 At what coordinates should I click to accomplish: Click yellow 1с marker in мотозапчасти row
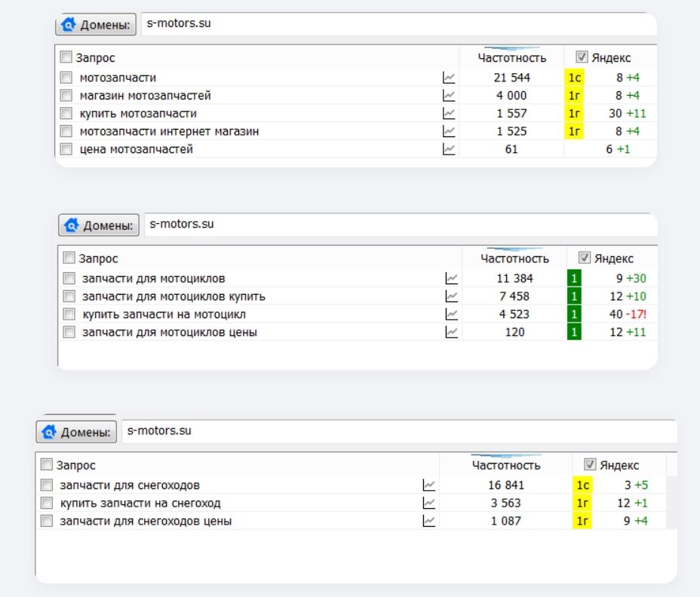click(574, 78)
